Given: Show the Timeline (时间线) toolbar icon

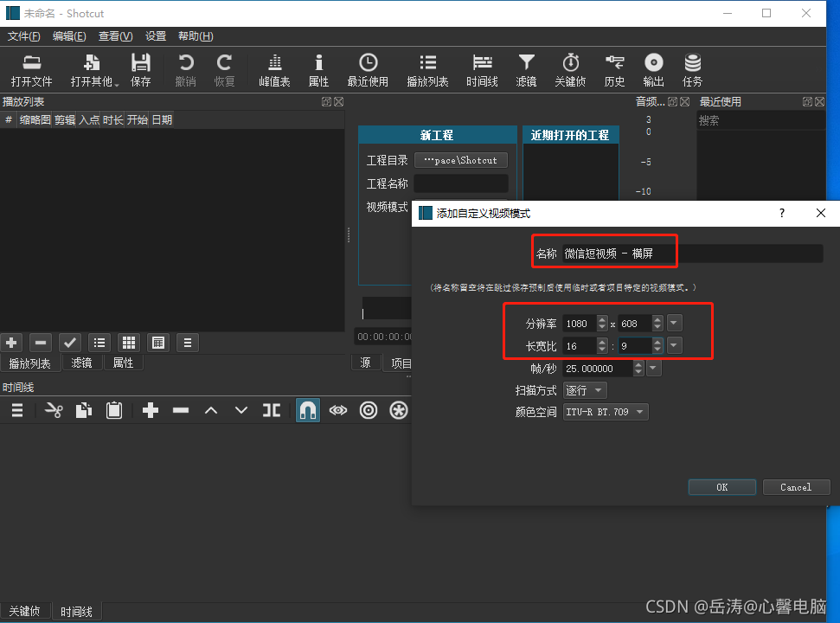Looking at the screenshot, I should pyautogui.click(x=482, y=70).
